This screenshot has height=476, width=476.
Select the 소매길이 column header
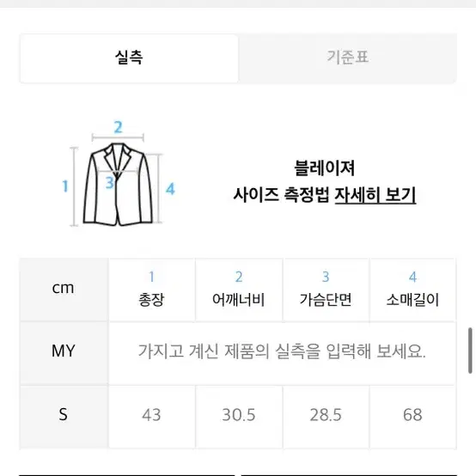point(413,290)
